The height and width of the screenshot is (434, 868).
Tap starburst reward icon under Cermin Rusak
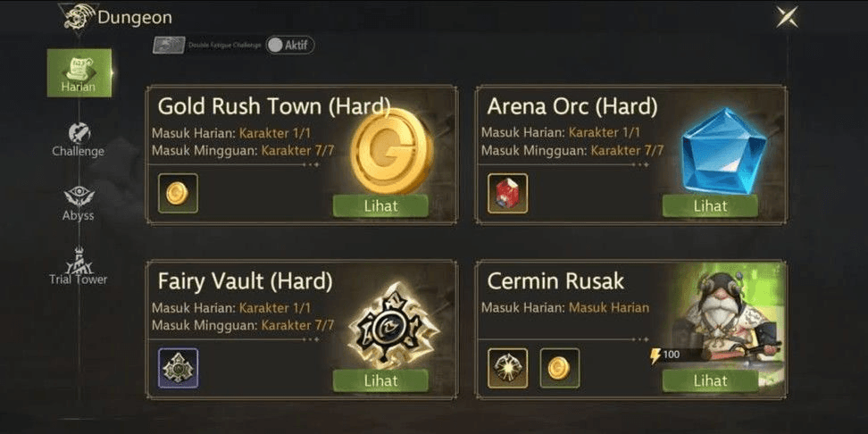click(507, 368)
